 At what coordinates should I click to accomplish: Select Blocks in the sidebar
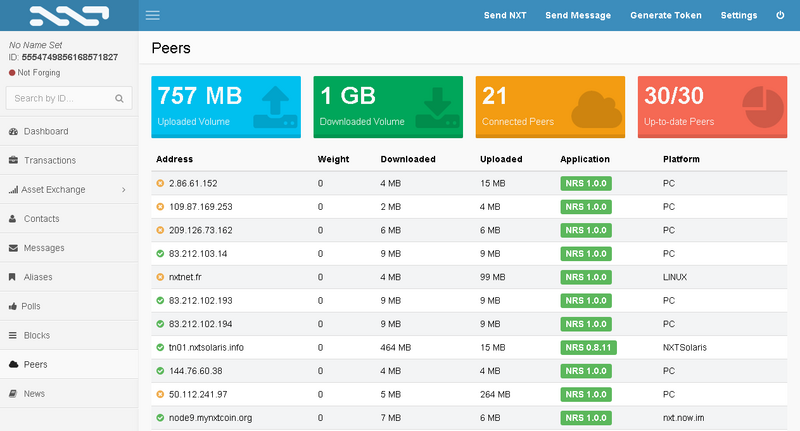pos(36,335)
